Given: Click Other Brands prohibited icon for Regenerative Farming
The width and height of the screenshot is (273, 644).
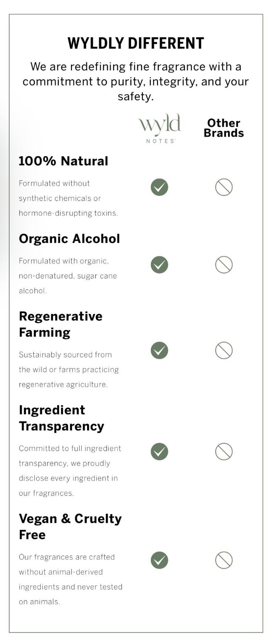Looking at the screenshot, I should click(x=224, y=351).
